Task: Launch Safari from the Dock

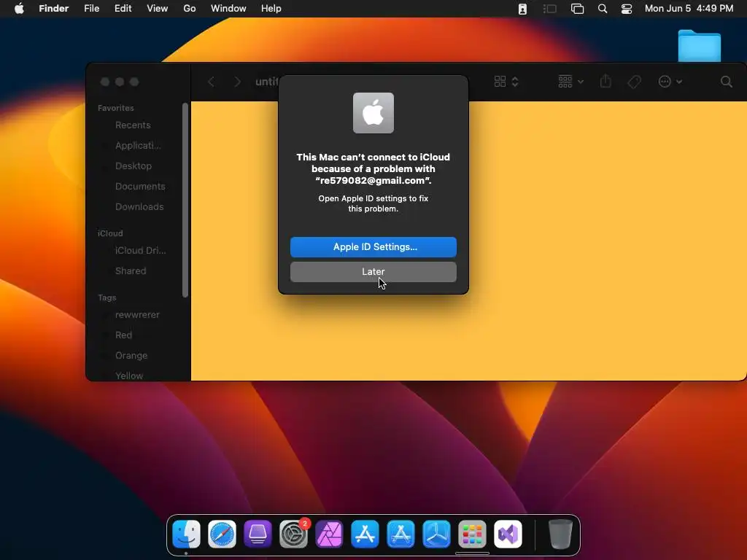Action: 222,534
